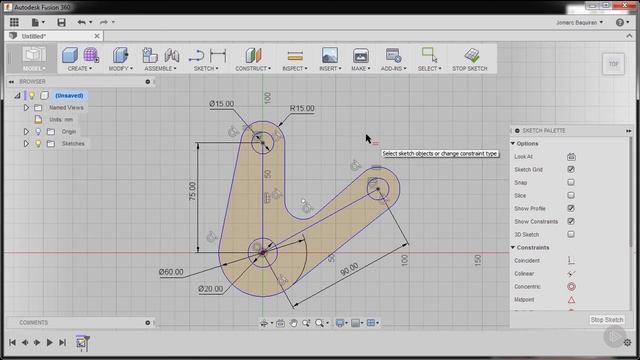640x360 pixels.
Task: Collapse the Browser panel arrows
Action: click(11, 82)
